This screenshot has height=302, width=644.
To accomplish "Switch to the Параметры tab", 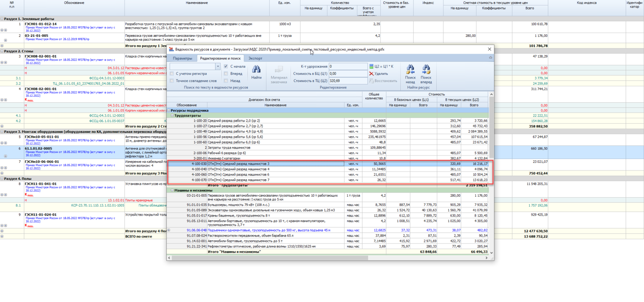I will pos(183,58).
